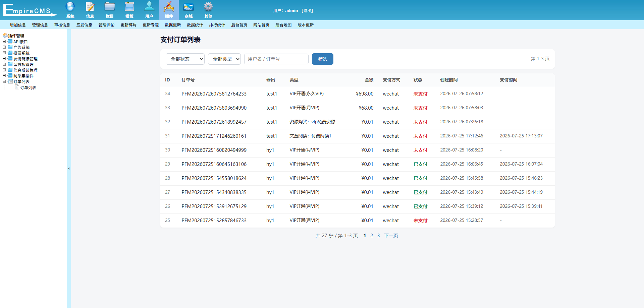Screen dimensions: 644x308
Task: Click the ¥698.00 amount cell
Action: [365, 94]
